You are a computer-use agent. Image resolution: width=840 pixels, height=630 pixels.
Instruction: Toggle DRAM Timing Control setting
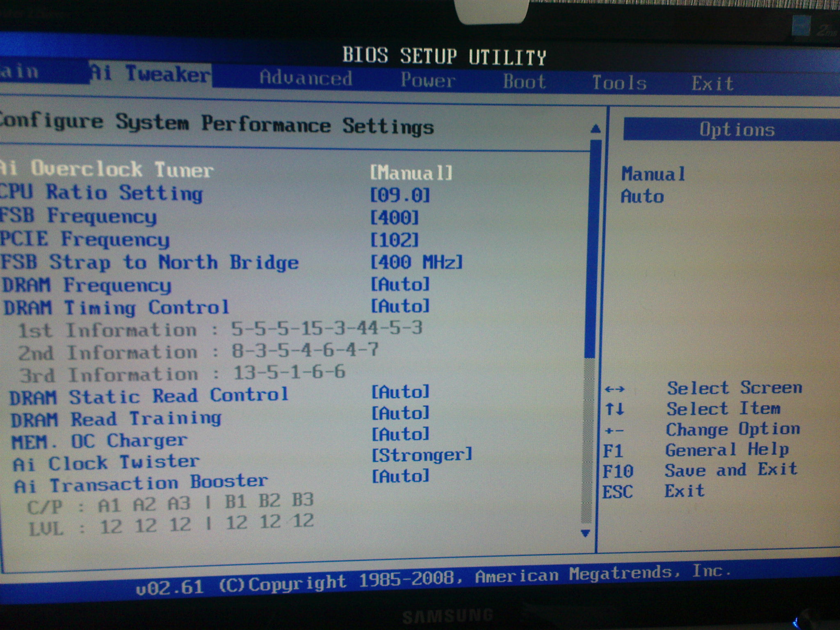(x=400, y=306)
